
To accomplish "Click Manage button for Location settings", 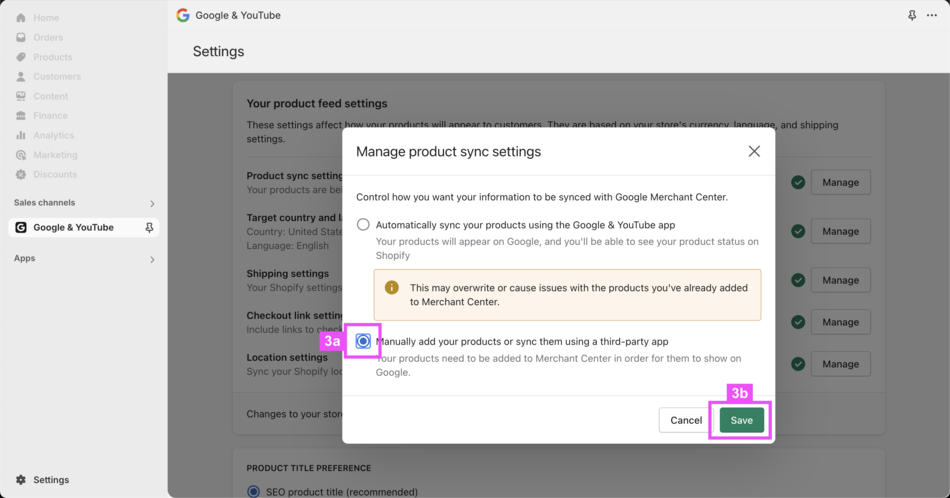I will [x=840, y=364].
